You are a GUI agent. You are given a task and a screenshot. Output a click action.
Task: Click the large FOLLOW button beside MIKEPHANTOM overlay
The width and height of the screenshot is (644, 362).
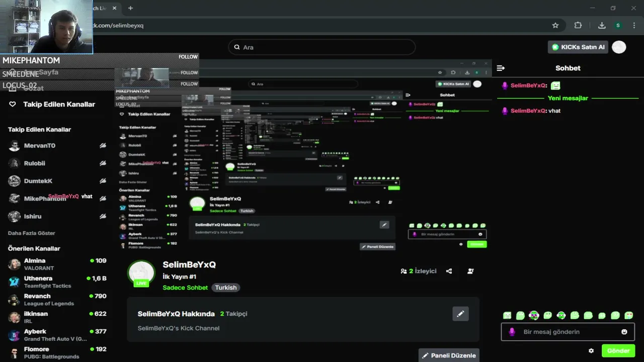188,57
